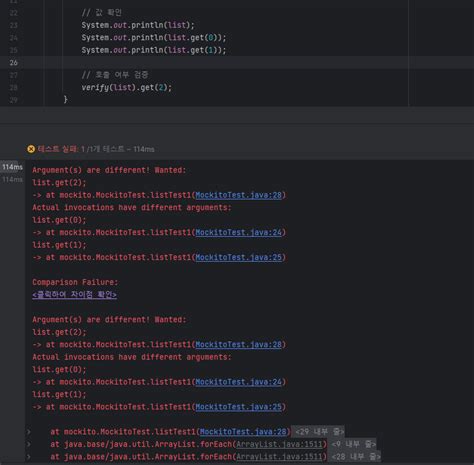Open first MockitoTest.java:24 link

tap(239, 232)
